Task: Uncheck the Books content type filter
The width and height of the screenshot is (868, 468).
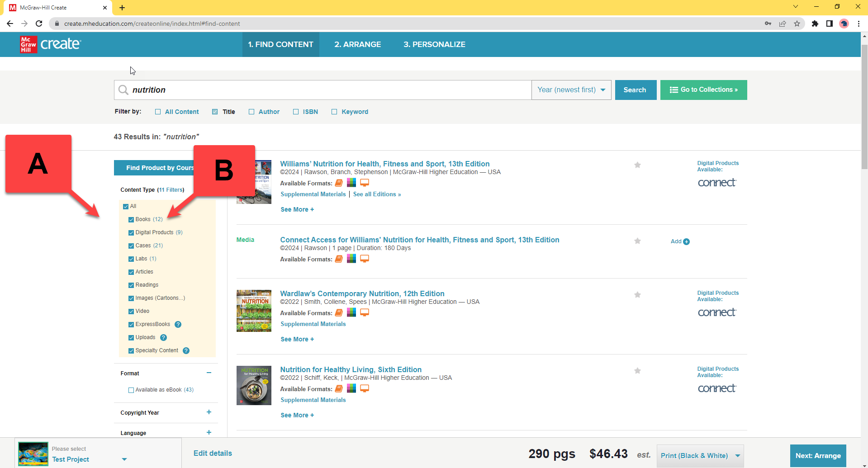Action: pyautogui.click(x=131, y=219)
